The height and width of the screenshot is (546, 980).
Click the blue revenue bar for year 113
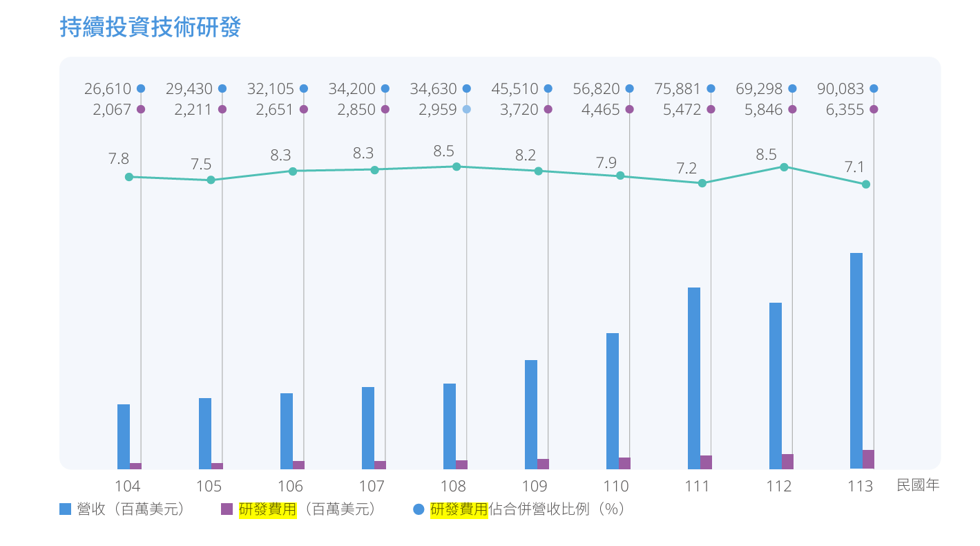pyautogui.click(x=856, y=359)
